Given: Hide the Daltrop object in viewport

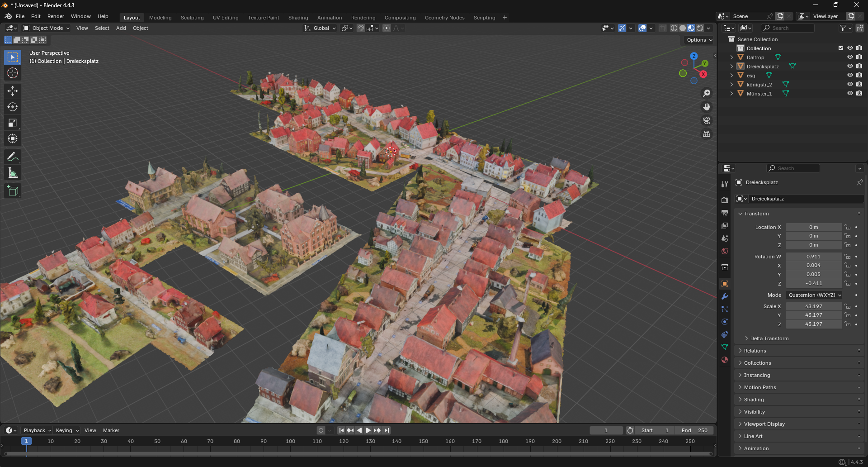Looking at the screenshot, I should pyautogui.click(x=850, y=57).
